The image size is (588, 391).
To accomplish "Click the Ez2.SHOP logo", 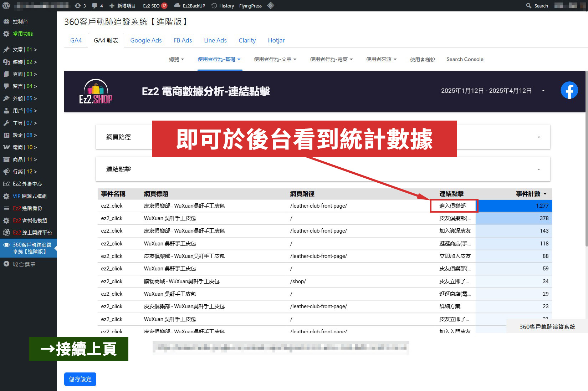I will pyautogui.click(x=96, y=91).
